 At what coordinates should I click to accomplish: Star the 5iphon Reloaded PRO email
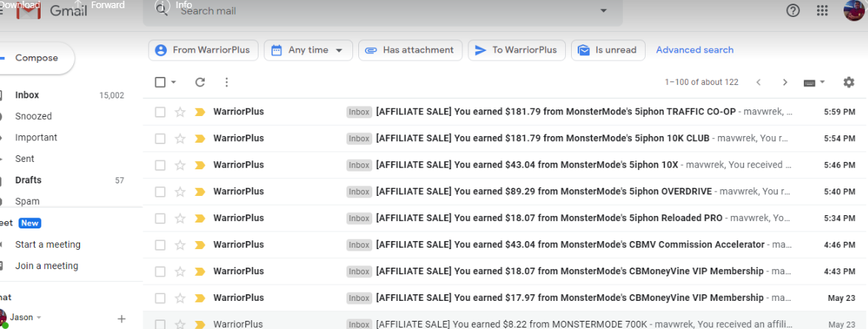(180, 218)
